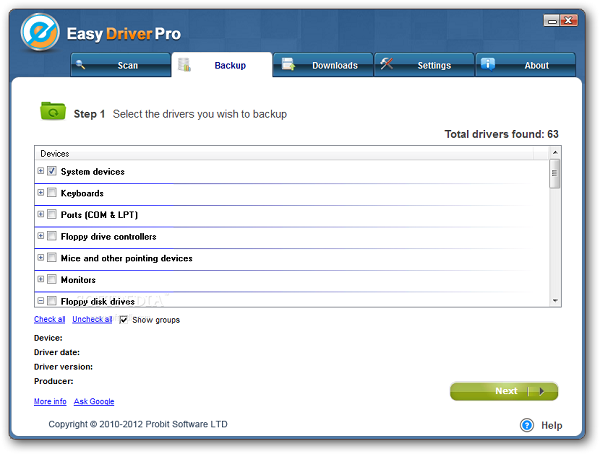Expand the Ports (COM & LPT) group

click(x=41, y=214)
